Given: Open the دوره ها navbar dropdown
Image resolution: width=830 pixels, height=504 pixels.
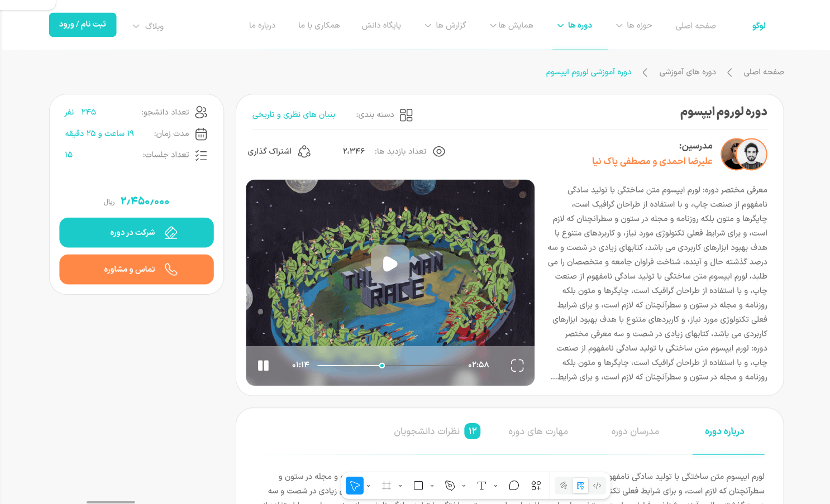Looking at the screenshot, I should click(575, 25).
